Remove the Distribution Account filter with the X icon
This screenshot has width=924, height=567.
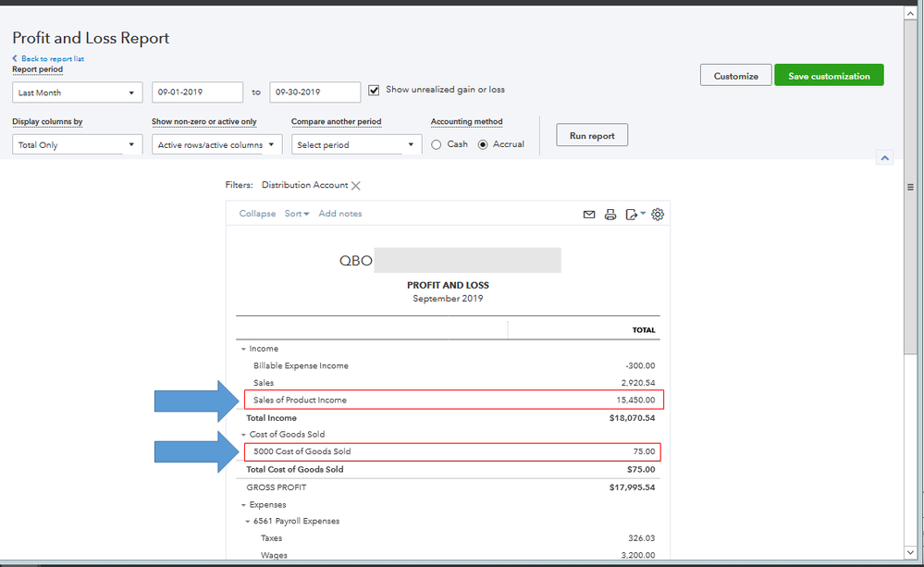pos(356,185)
